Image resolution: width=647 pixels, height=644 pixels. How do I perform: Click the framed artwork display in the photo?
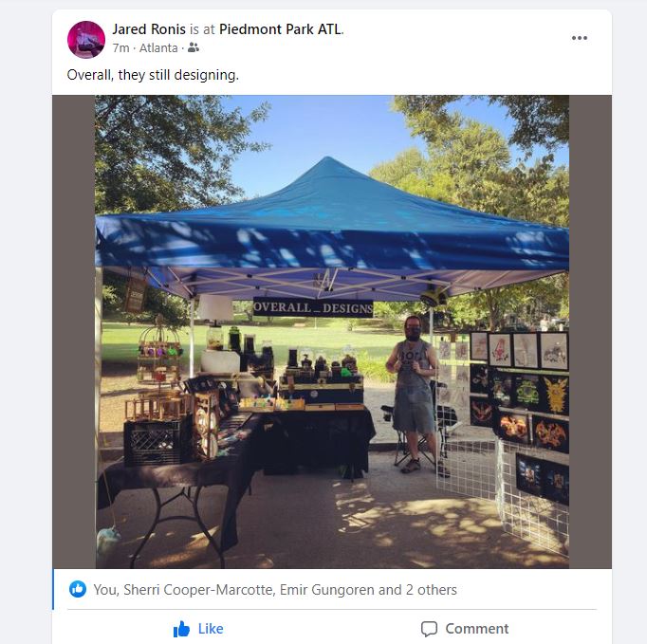519,416
